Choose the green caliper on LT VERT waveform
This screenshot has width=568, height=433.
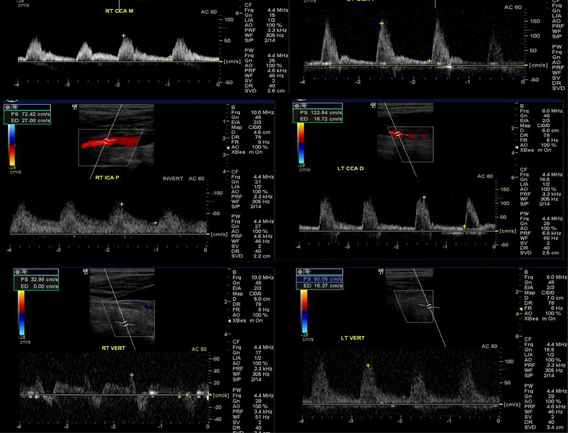pos(404,397)
